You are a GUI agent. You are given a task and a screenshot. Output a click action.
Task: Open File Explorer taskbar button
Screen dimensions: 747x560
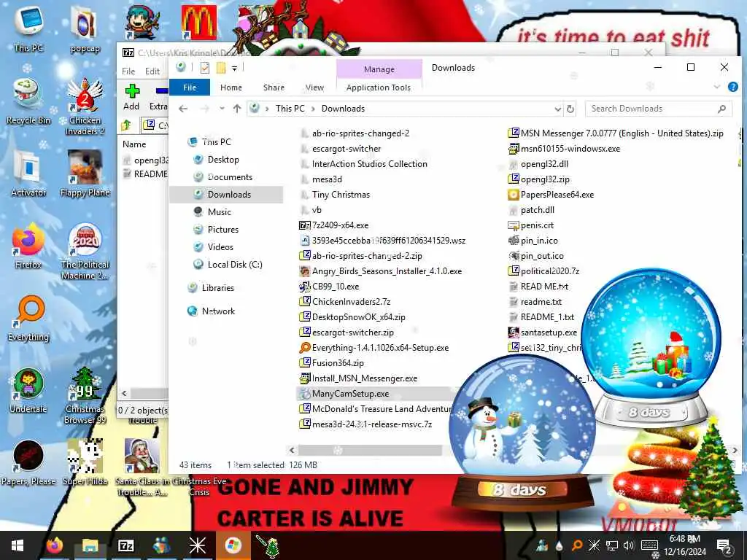(90, 545)
